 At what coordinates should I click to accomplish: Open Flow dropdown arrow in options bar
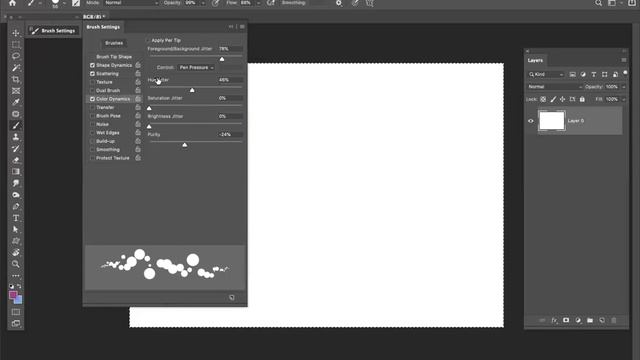coord(258,3)
